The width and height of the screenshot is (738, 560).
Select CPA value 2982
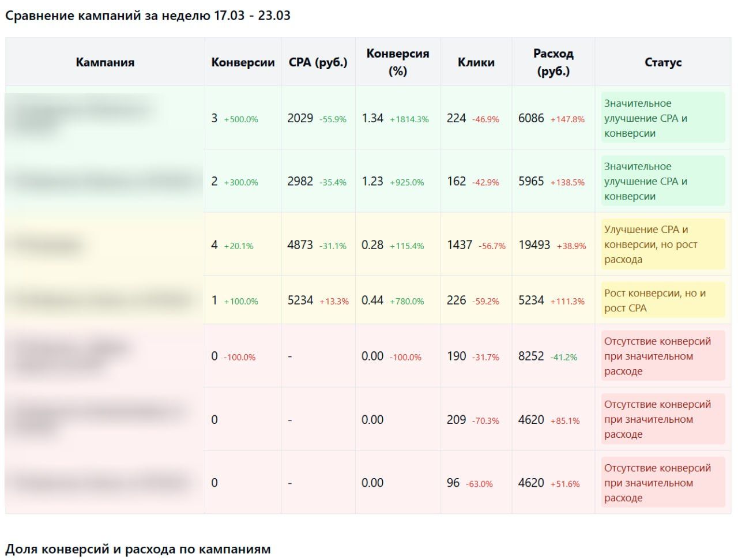point(300,181)
